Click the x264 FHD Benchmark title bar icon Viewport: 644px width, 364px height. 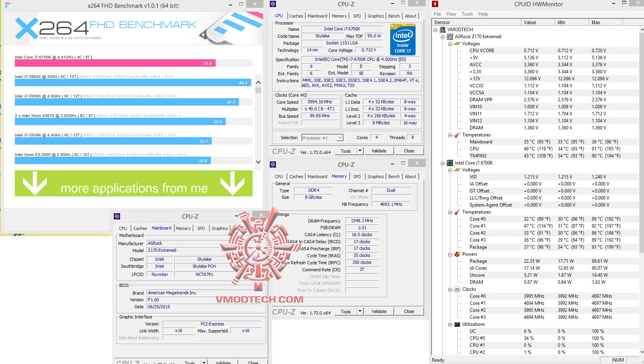tap(7, 5)
